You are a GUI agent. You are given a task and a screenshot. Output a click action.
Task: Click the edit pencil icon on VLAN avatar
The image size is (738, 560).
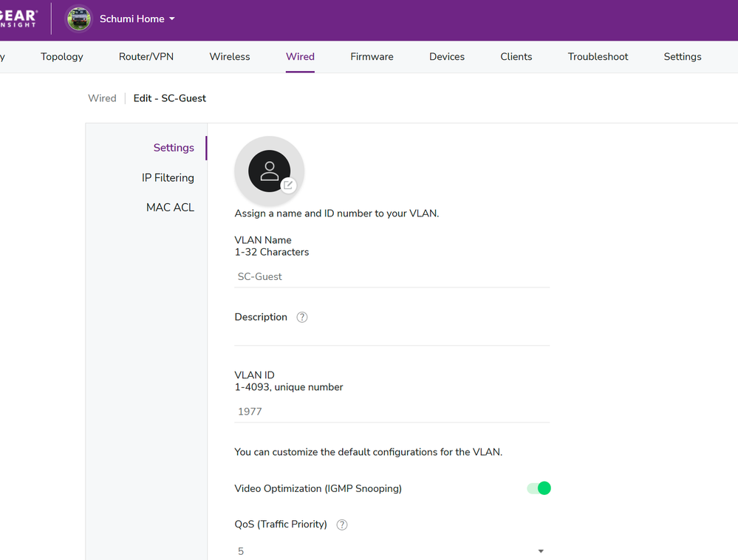pos(289,185)
